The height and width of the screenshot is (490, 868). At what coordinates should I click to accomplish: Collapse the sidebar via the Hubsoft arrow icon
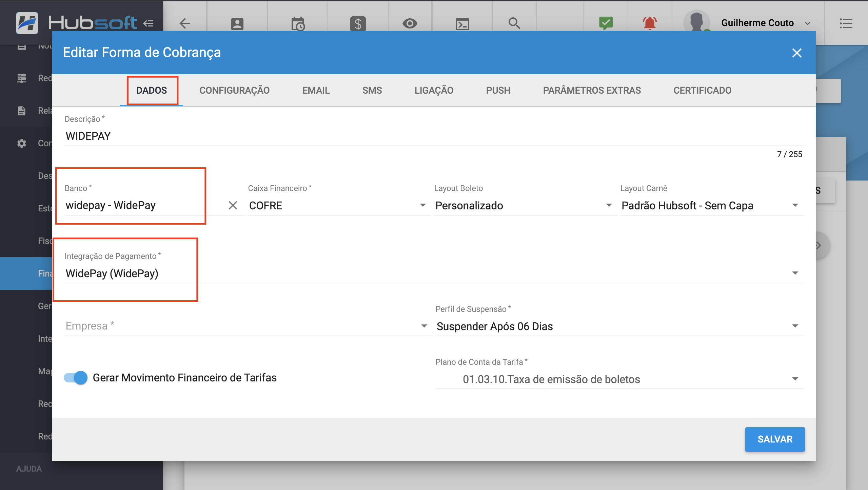pyautogui.click(x=147, y=23)
